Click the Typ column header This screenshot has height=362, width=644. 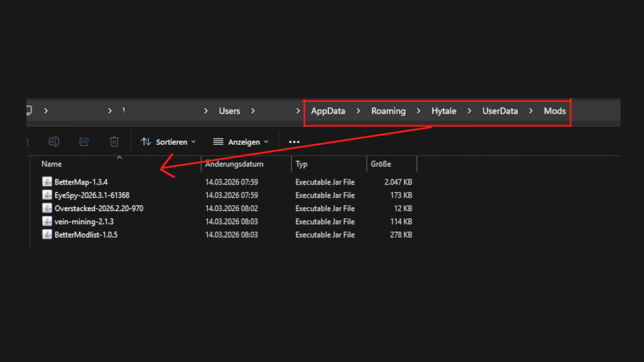click(x=302, y=164)
